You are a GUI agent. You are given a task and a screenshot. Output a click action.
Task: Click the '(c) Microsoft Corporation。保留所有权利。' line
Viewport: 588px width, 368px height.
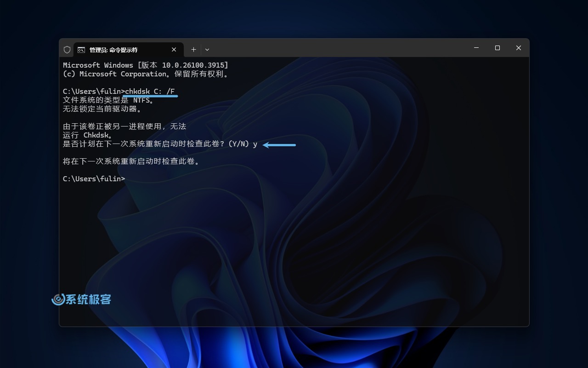[146, 74]
